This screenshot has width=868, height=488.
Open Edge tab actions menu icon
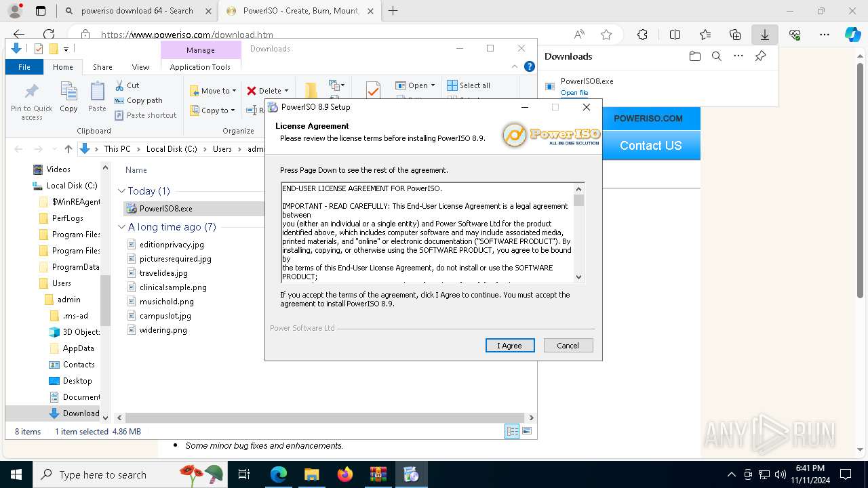click(41, 11)
